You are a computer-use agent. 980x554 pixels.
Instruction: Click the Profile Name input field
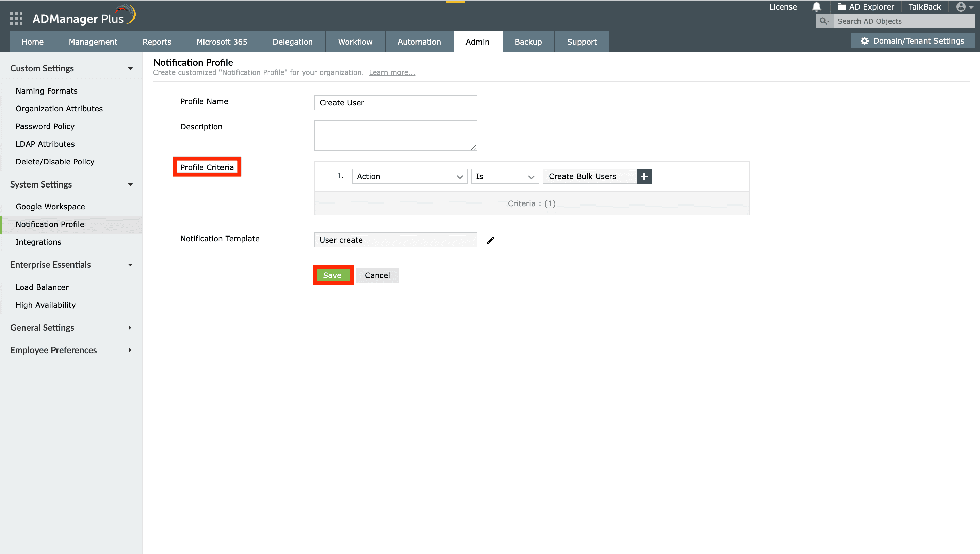(x=395, y=103)
